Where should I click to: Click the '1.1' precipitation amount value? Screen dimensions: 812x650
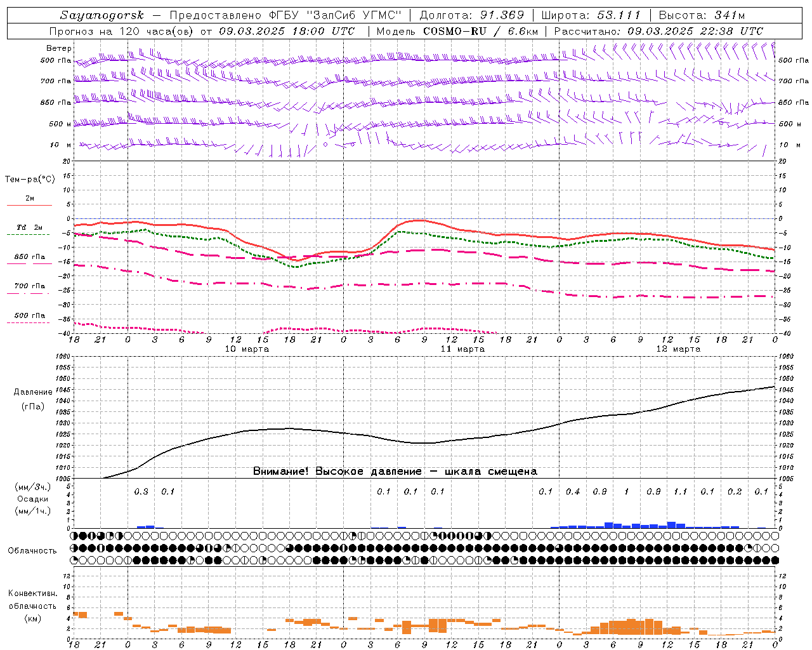point(680,491)
